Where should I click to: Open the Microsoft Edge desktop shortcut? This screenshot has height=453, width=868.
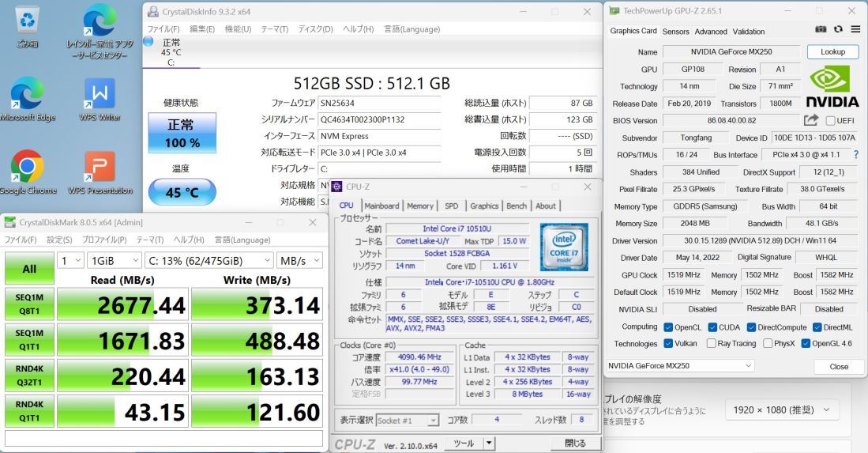(27, 100)
